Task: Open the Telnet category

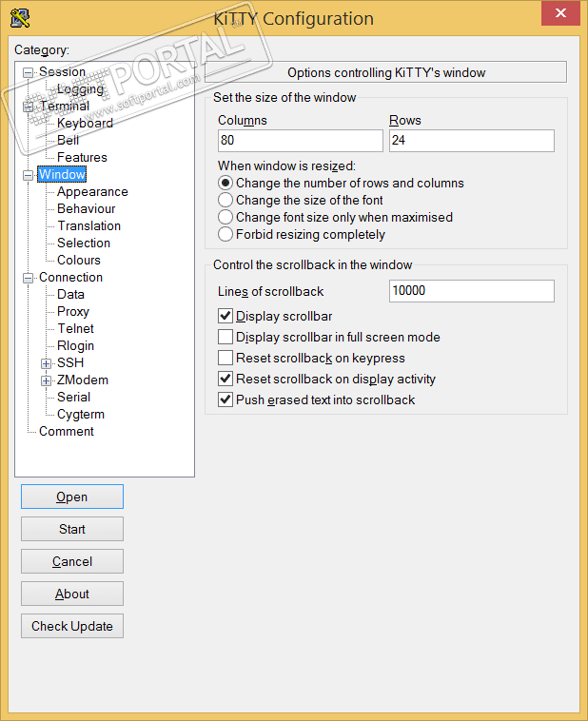Action: [x=76, y=328]
